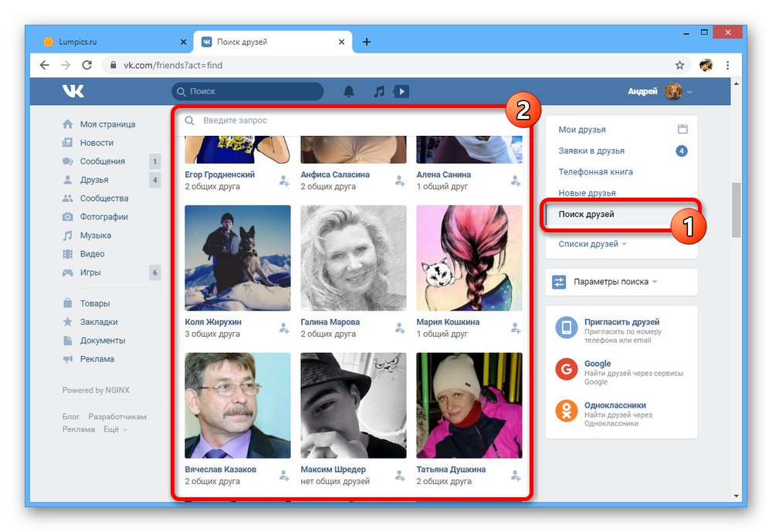Click the calendar icon beside Мои друзья
The image size is (772, 532).
(682, 129)
